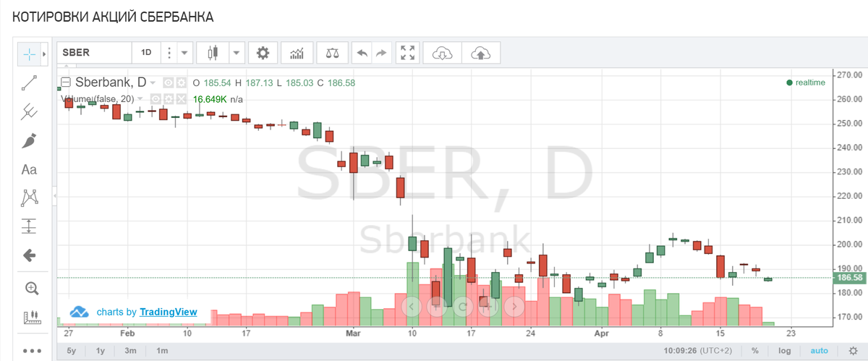Select the brush drawing tool

pyautogui.click(x=30, y=140)
